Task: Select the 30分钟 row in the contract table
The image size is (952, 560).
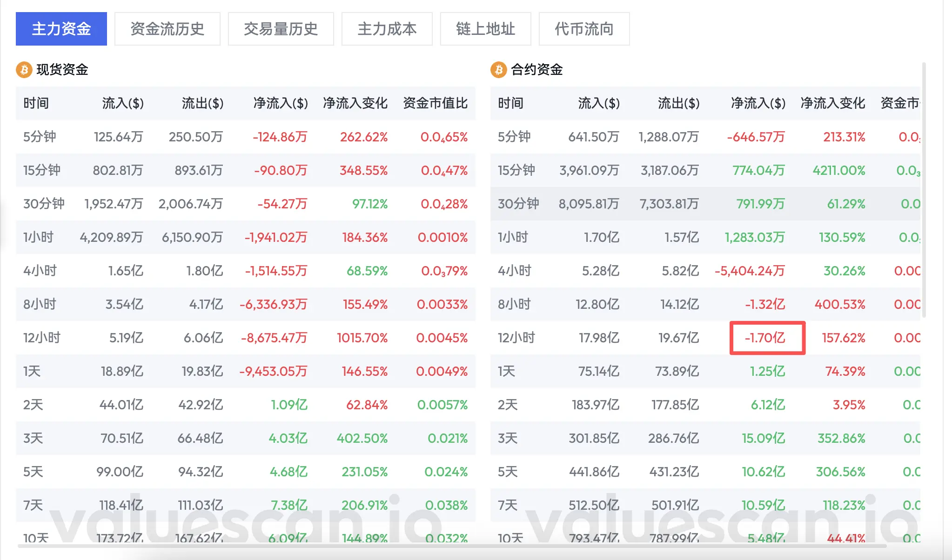Action: point(518,204)
